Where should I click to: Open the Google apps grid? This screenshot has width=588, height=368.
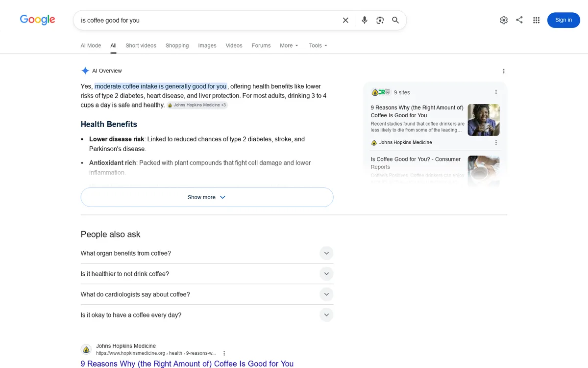[x=537, y=20]
